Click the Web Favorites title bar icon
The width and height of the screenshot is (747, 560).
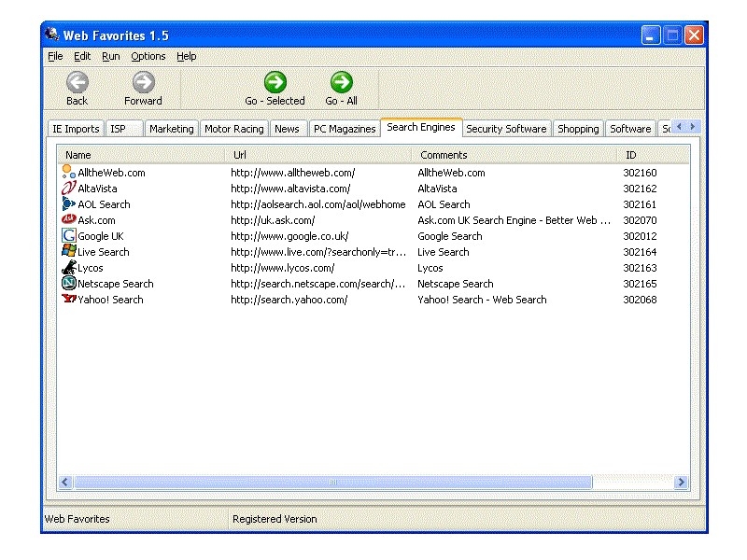[52, 35]
